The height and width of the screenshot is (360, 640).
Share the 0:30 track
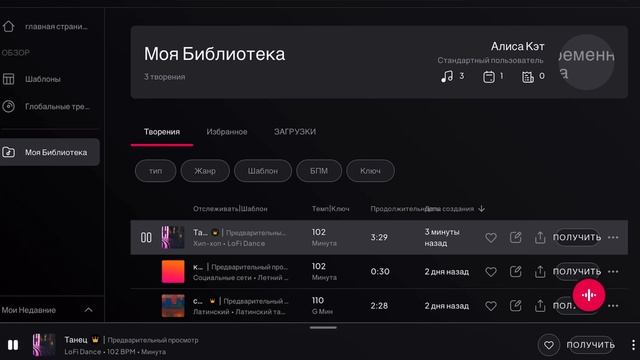point(540,271)
